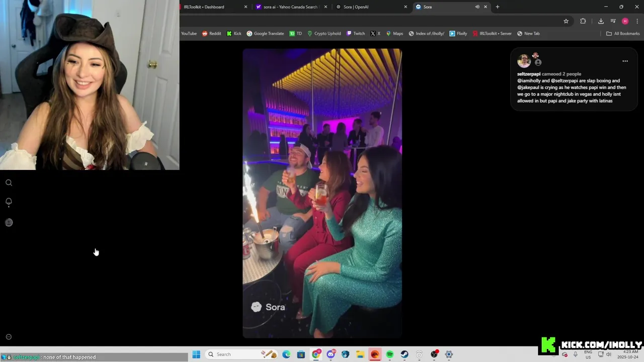Open the Chrome profile avatar H

(625, 21)
